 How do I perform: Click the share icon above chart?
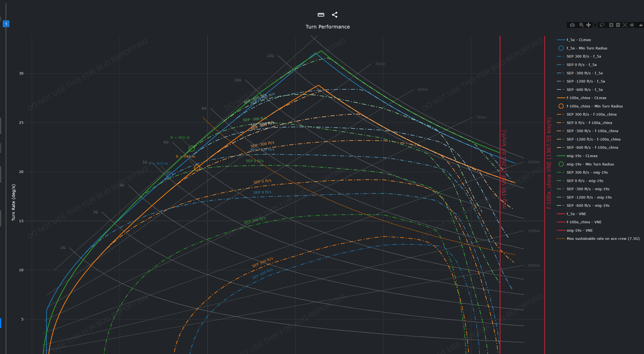tap(334, 15)
